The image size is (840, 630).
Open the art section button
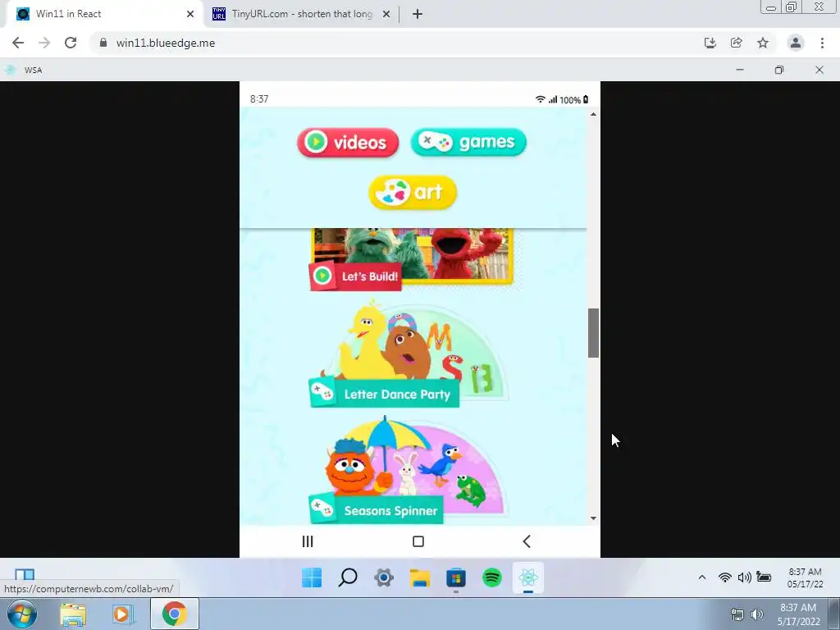coord(413,192)
